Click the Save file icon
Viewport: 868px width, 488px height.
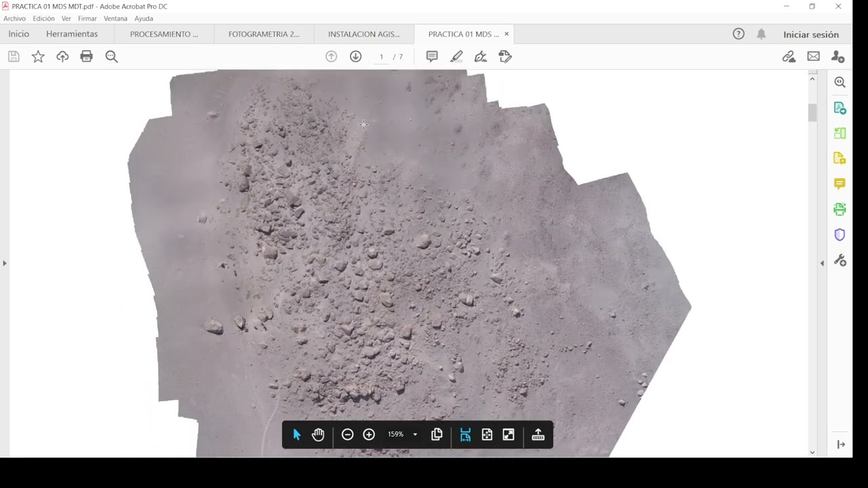(x=14, y=56)
